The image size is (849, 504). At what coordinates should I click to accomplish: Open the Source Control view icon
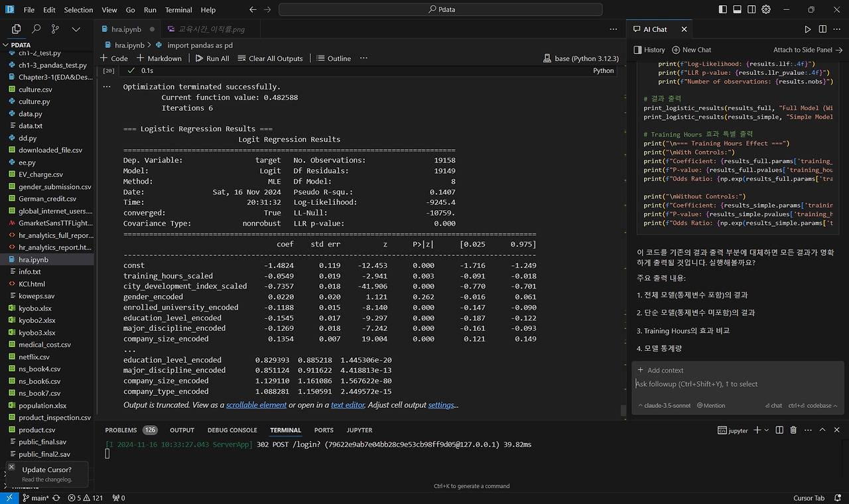[55, 29]
